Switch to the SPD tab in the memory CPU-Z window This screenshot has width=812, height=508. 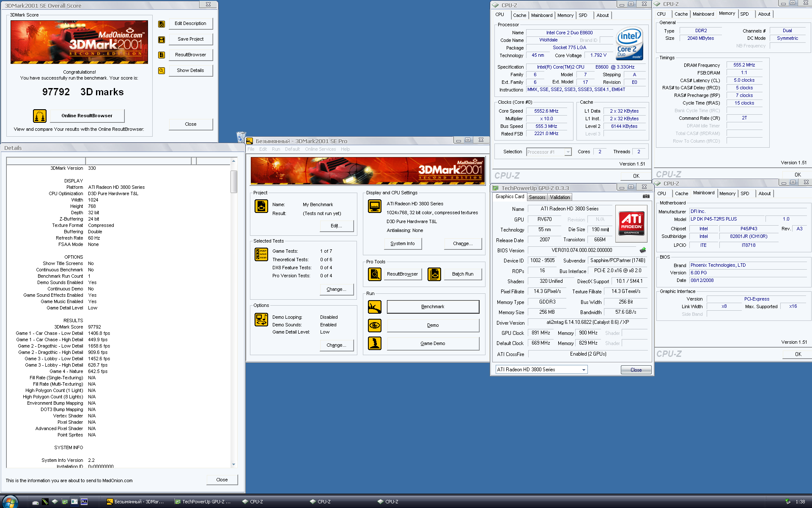(x=744, y=14)
